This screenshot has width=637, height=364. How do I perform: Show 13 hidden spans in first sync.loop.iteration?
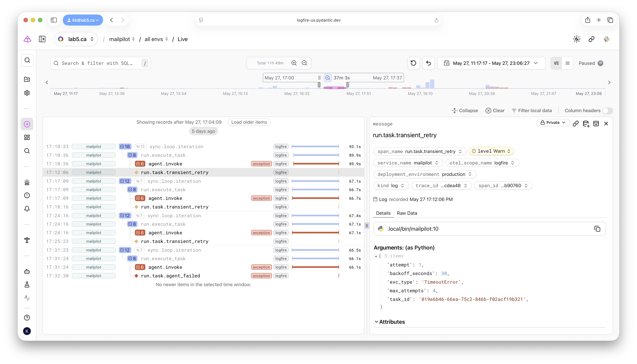pos(140,146)
